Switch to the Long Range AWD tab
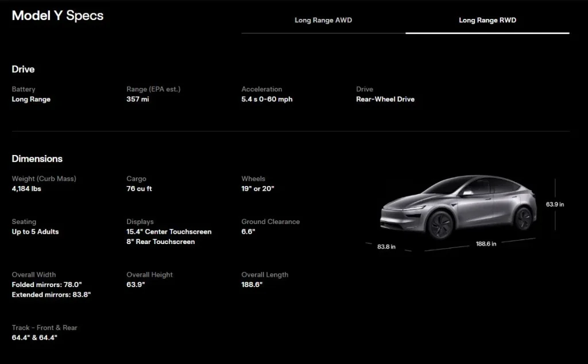 [323, 20]
